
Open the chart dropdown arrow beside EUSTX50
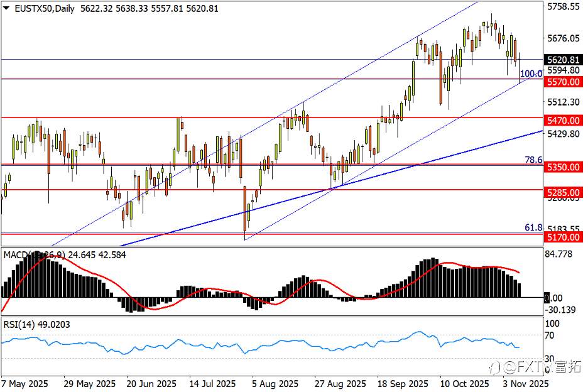[x=6, y=8]
